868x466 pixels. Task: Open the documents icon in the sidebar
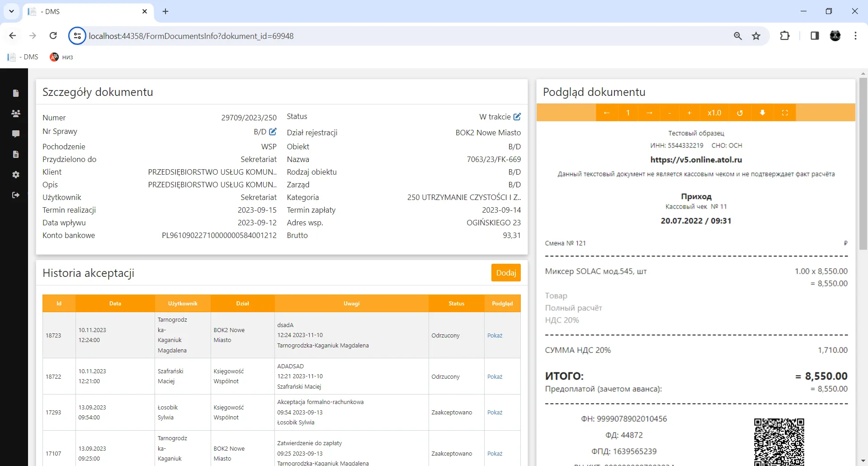click(16, 93)
